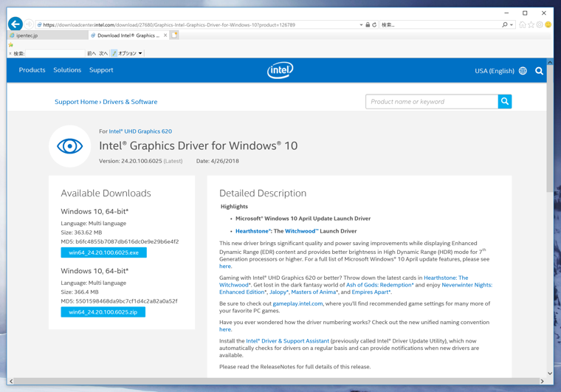The width and height of the screenshot is (561, 392).
Task: Open a new browser tab
Action: 174,35
